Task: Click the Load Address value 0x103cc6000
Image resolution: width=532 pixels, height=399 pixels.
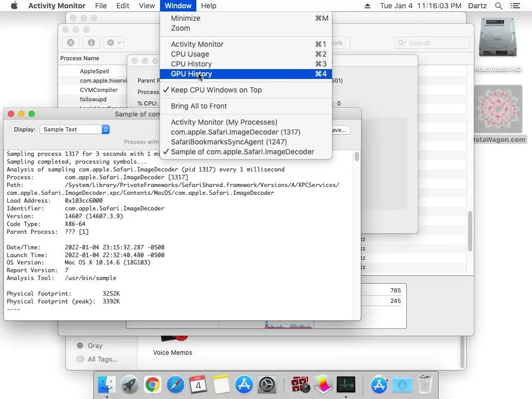Action: 84,201
